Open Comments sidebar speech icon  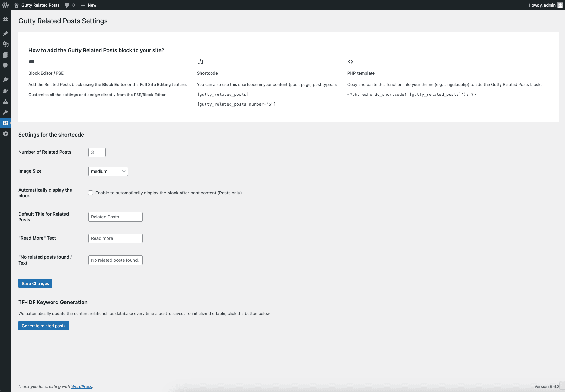5,66
